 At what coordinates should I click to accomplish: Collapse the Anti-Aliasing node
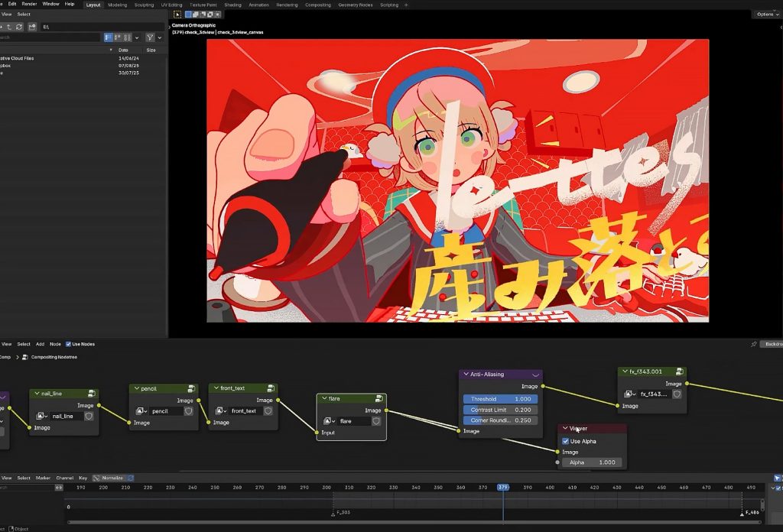pos(464,375)
